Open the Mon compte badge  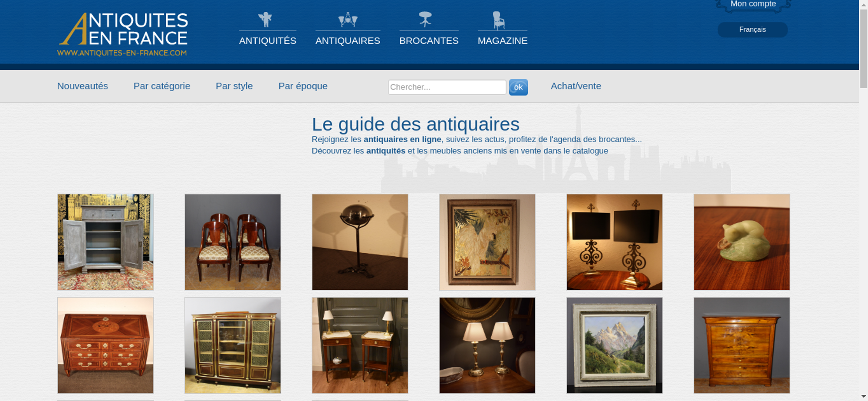tap(753, 5)
